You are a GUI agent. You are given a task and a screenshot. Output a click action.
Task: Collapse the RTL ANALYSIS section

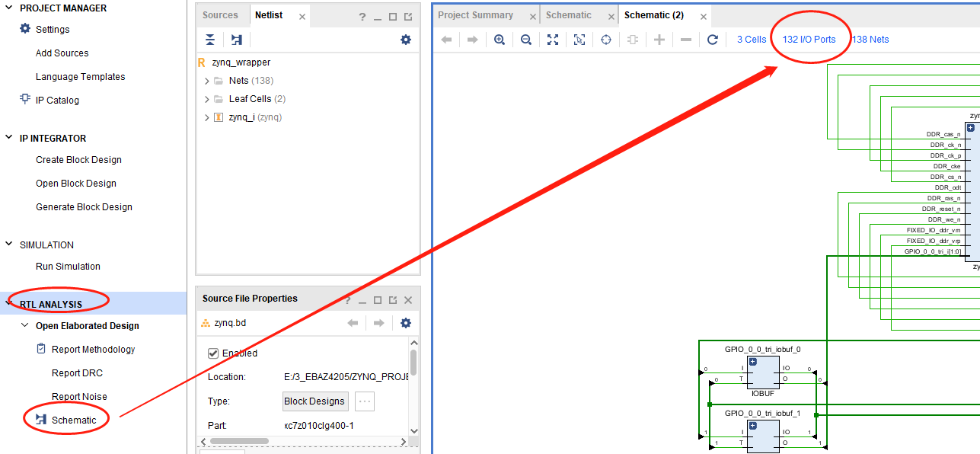pos(8,304)
